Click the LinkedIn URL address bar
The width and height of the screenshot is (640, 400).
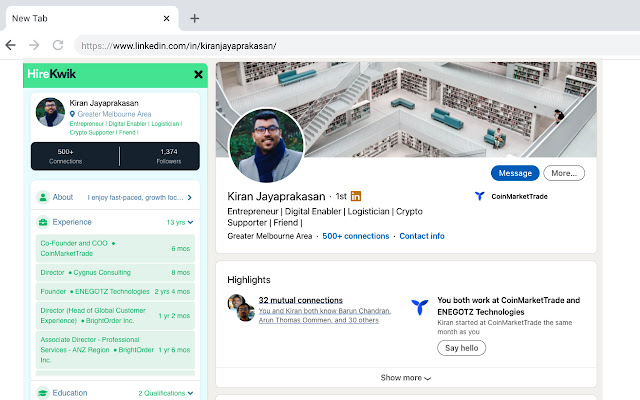pyautogui.click(x=355, y=46)
